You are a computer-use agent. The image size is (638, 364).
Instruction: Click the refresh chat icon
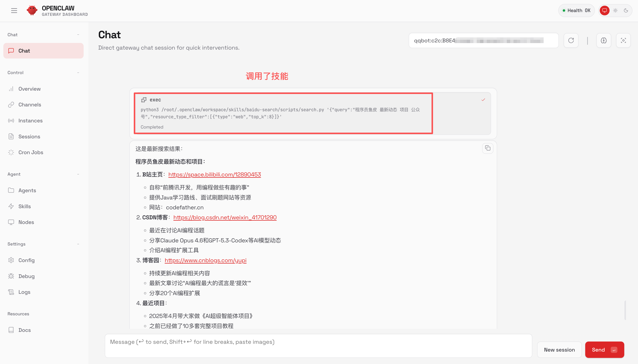pyautogui.click(x=571, y=40)
